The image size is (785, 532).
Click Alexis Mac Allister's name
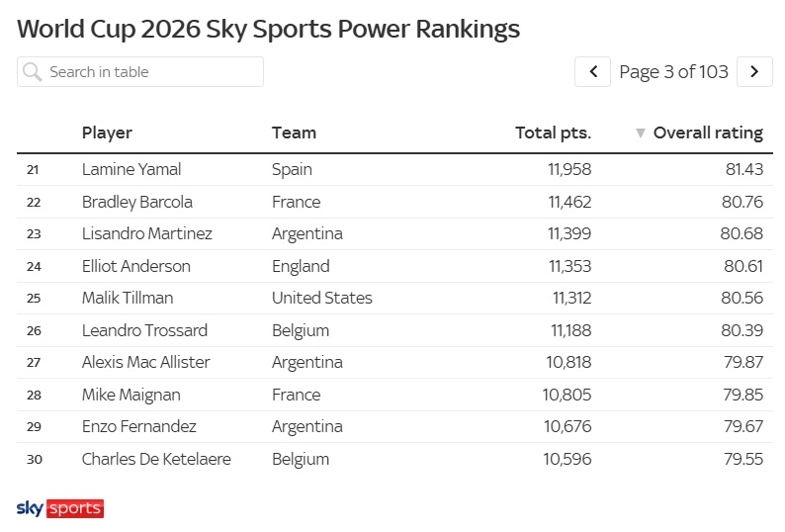[146, 362]
